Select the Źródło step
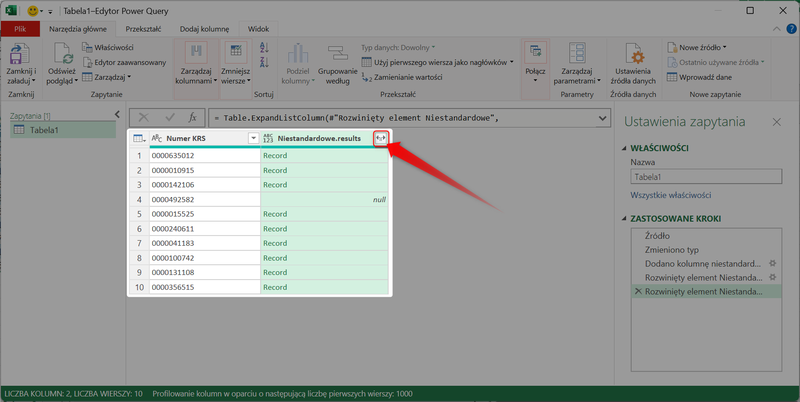 (706, 236)
